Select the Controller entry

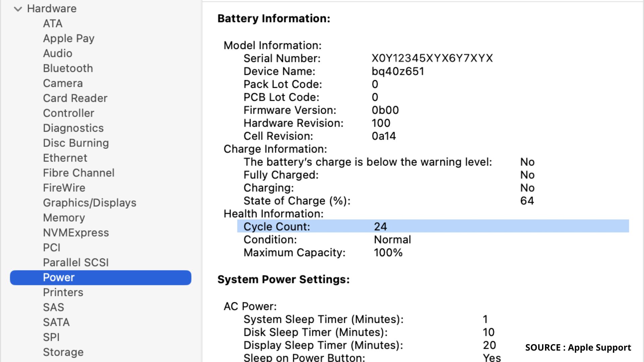[x=69, y=113]
